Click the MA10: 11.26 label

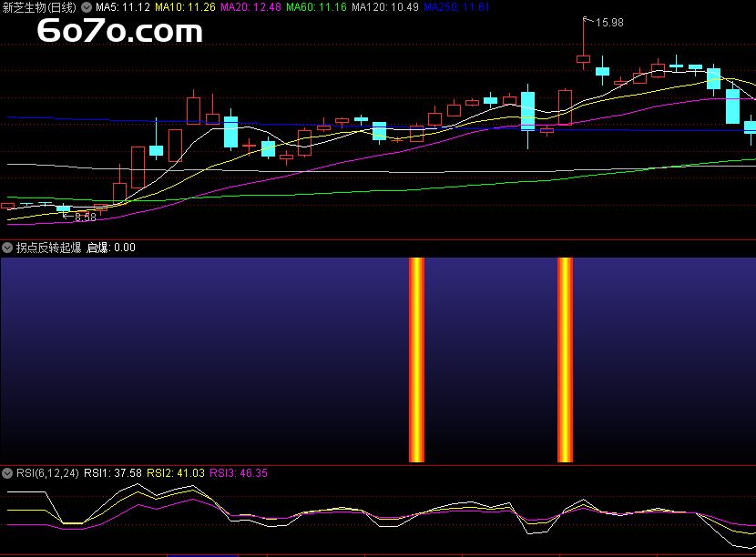pyautogui.click(x=185, y=7)
